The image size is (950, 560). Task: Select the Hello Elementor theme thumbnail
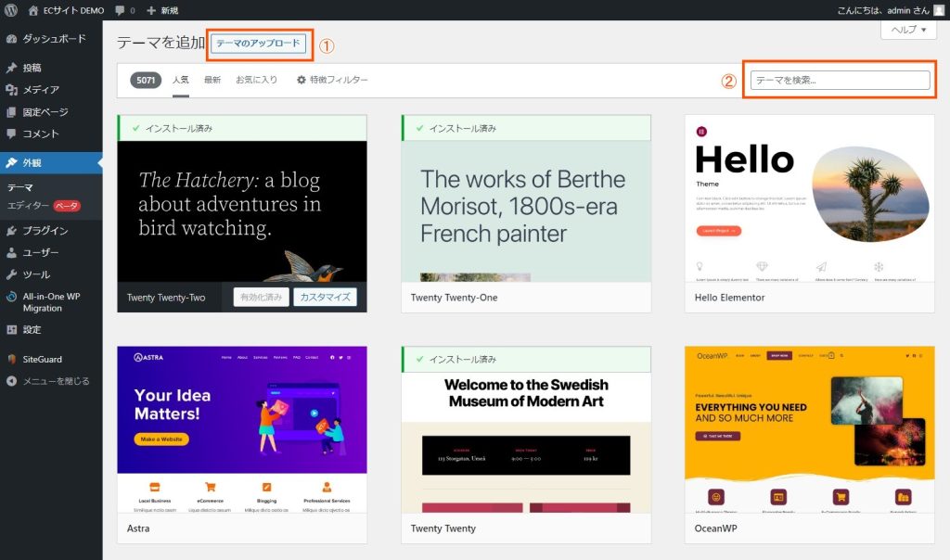point(809,198)
